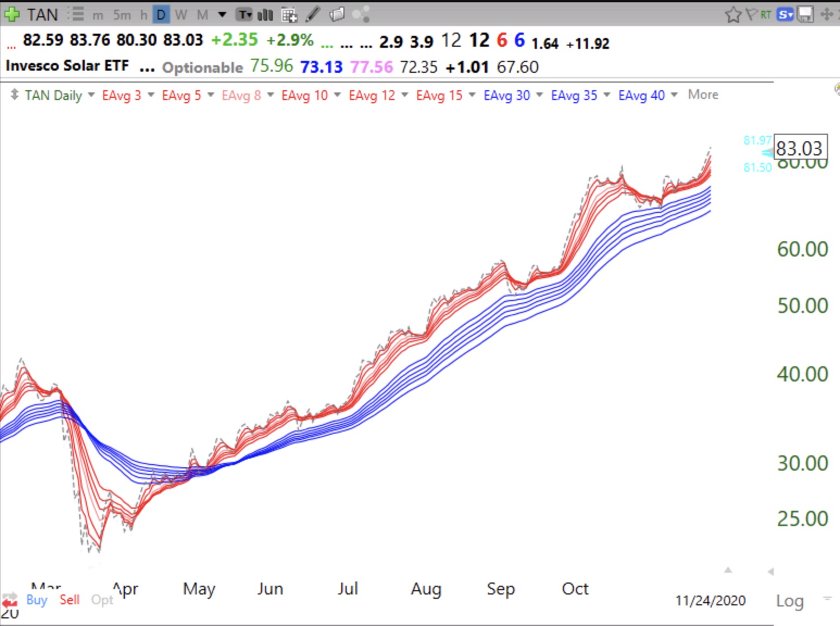Click the blue 73.13 value
Image resolution: width=840 pixels, height=626 pixels.
321,67
